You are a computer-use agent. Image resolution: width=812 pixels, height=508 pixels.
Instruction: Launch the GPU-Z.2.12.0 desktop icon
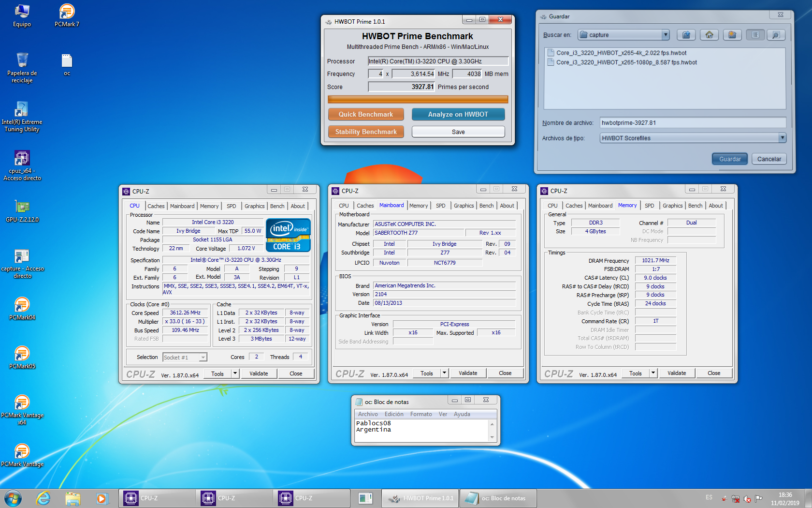22,211
